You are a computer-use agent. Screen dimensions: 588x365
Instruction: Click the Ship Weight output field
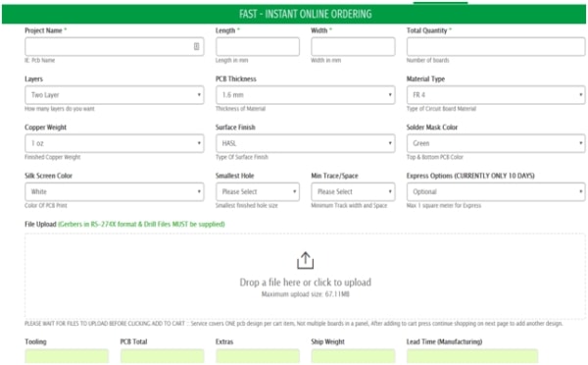point(353,356)
